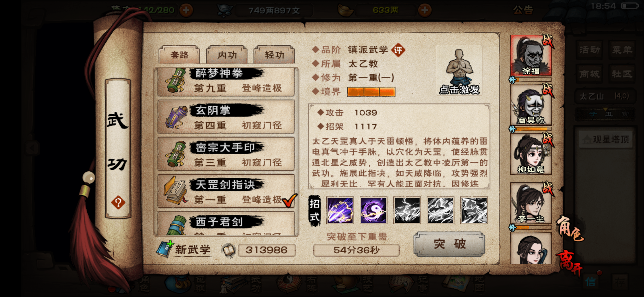Tap the orange question mark help icon
The image size is (644, 297).
pyautogui.click(x=118, y=203)
